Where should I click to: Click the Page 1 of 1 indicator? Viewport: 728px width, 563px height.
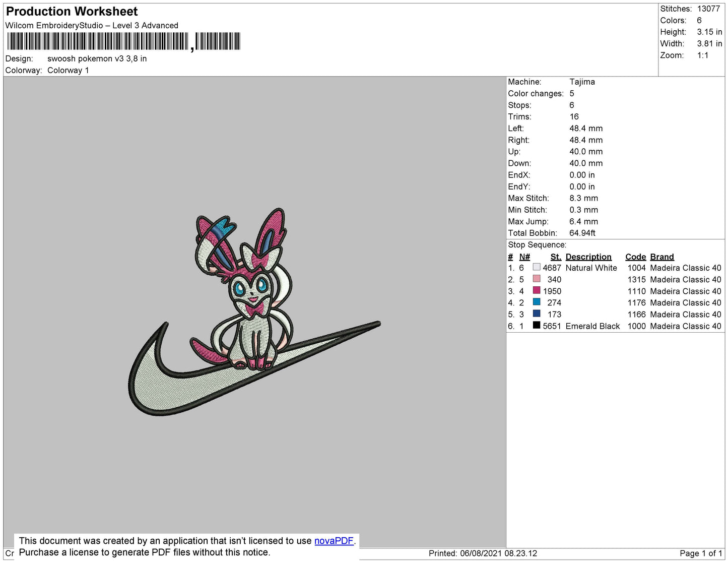(x=701, y=553)
